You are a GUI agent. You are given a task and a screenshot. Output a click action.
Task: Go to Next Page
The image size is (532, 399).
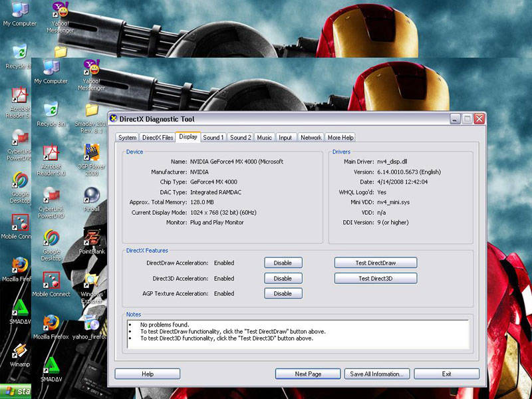pyautogui.click(x=308, y=374)
